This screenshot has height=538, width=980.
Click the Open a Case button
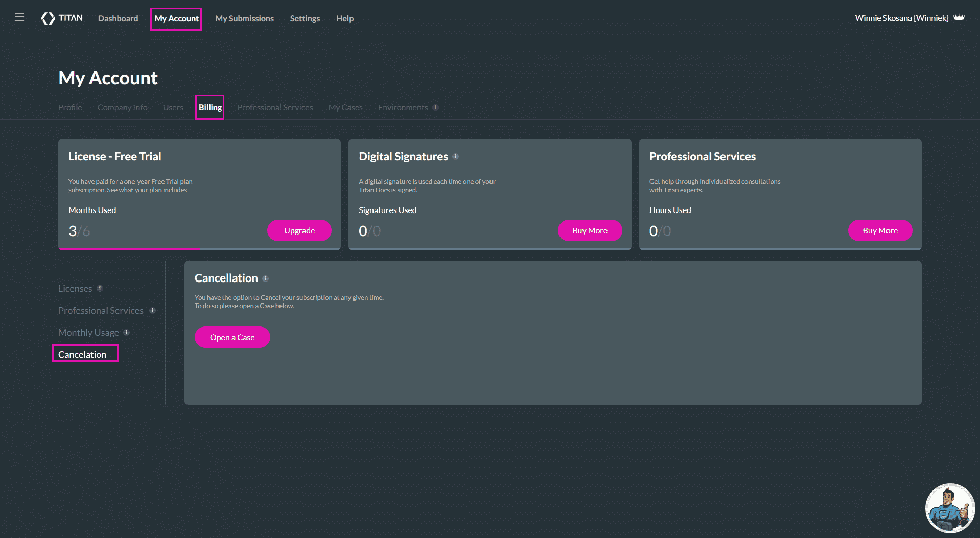(x=232, y=337)
